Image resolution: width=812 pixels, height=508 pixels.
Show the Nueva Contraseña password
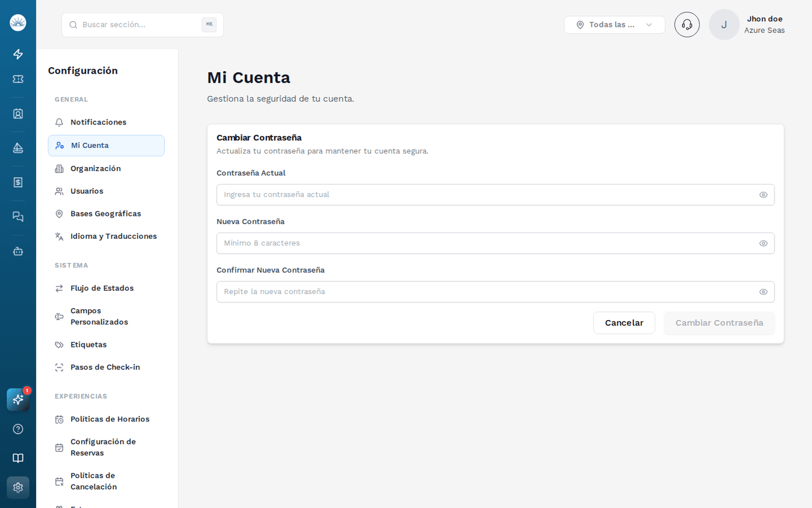763,243
